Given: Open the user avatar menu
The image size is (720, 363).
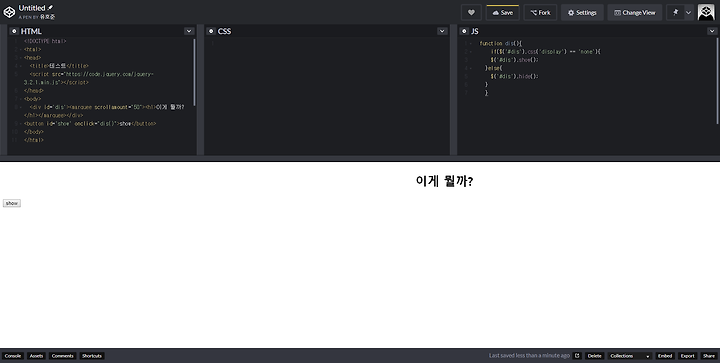Looking at the screenshot, I should click(x=706, y=12).
